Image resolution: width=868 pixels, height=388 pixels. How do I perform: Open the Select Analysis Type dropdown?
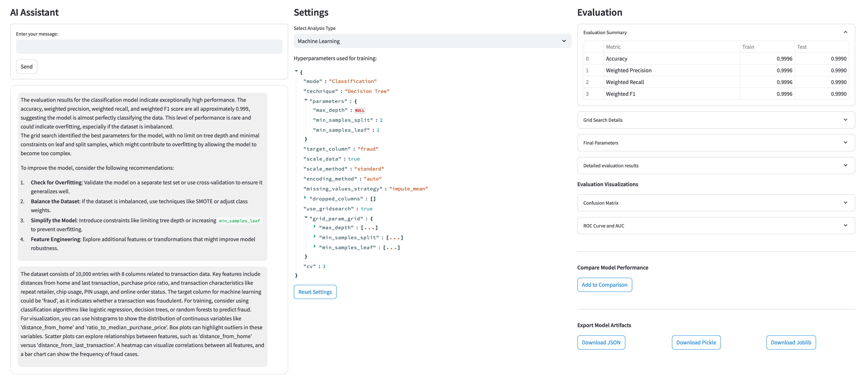(x=432, y=41)
